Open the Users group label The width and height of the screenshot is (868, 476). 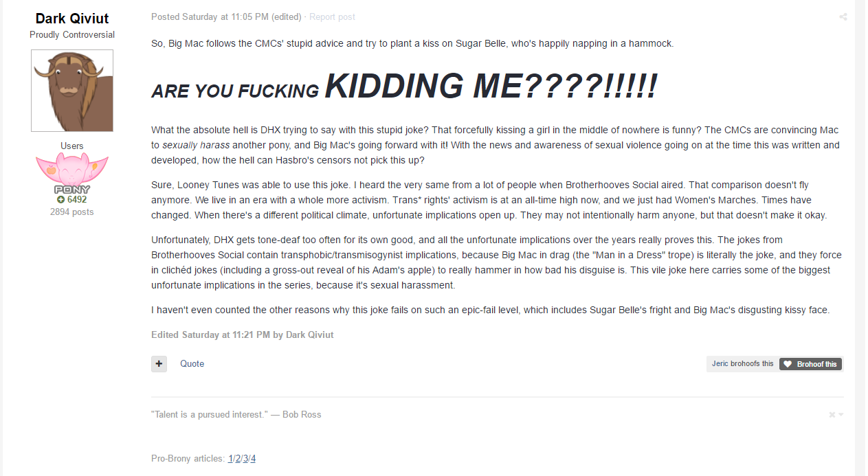tap(72, 146)
